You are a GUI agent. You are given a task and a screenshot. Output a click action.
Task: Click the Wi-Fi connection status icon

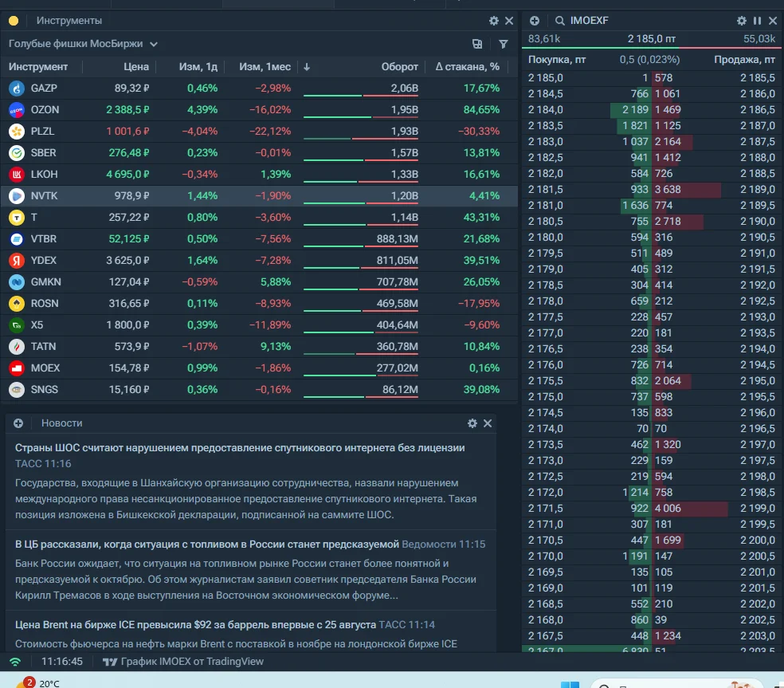click(15, 662)
